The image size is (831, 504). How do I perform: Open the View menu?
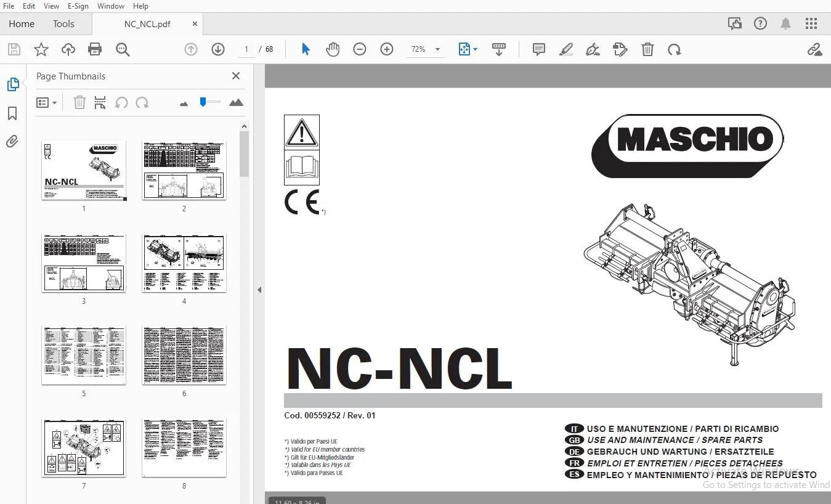pyautogui.click(x=52, y=6)
